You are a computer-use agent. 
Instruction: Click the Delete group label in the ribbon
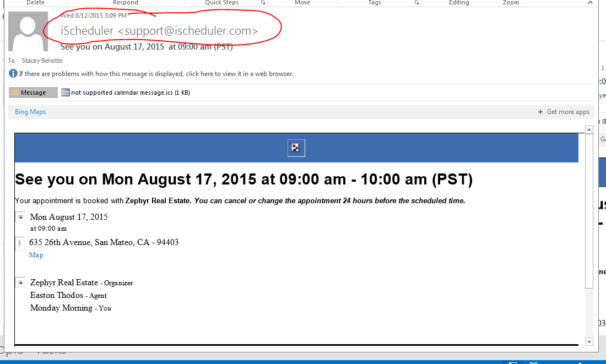pos(36,3)
